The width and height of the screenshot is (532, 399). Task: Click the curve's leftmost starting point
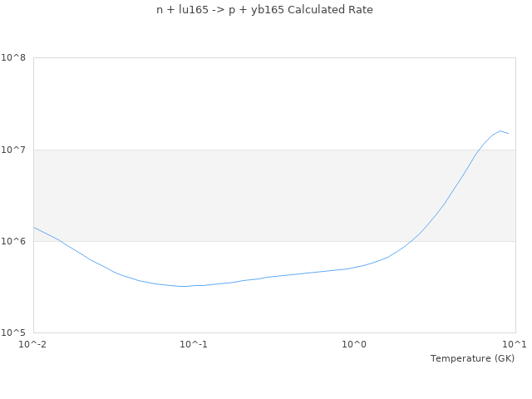[x=34, y=227]
